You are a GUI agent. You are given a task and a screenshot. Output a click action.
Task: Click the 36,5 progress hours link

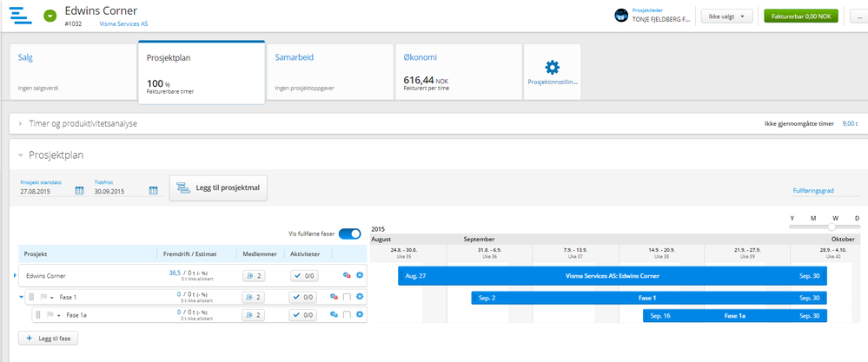tap(175, 273)
